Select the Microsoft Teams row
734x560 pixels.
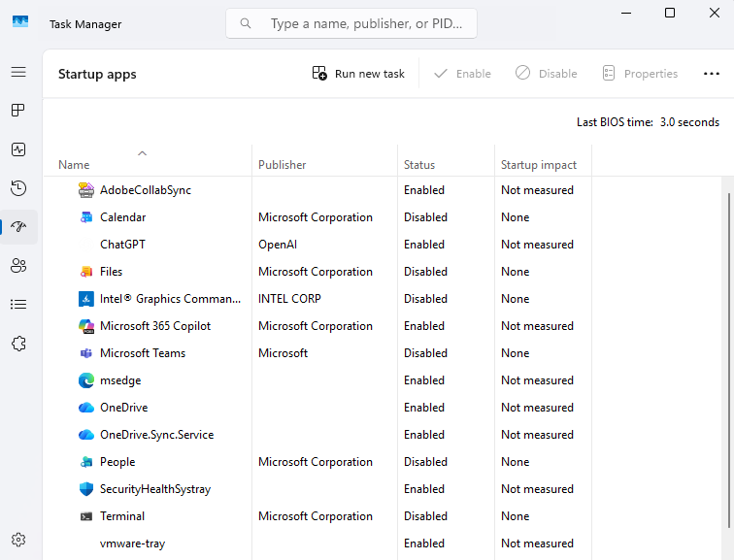point(143,353)
